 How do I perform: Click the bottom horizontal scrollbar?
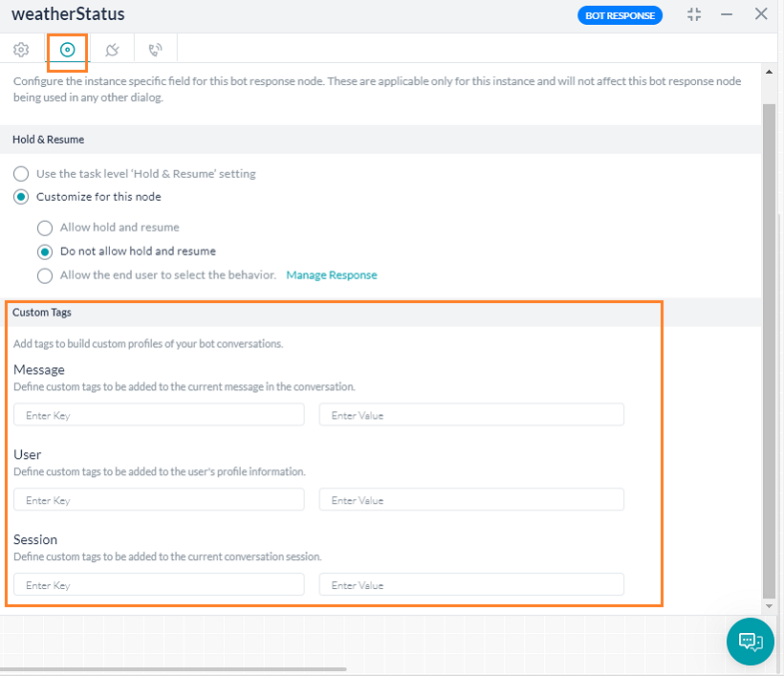coord(172,668)
